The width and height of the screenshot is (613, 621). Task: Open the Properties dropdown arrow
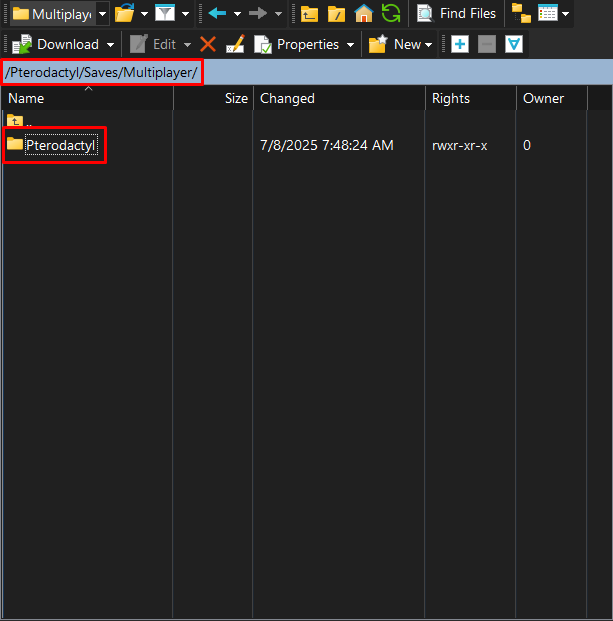click(350, 44)
